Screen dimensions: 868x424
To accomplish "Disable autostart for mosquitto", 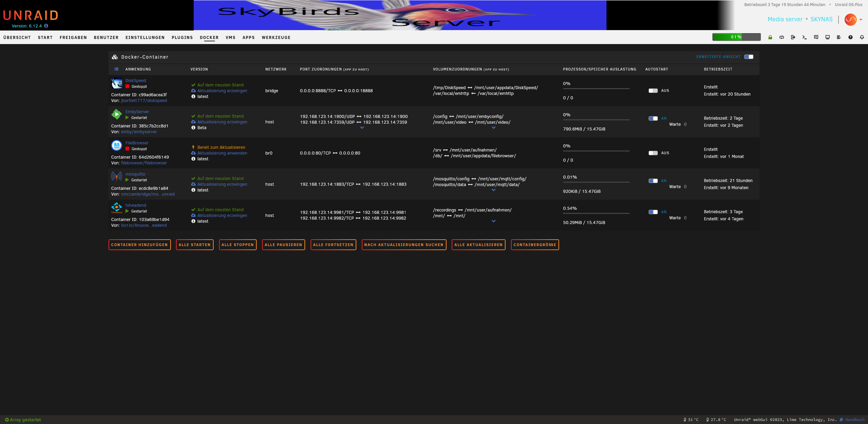I will [x=653, y=181].
